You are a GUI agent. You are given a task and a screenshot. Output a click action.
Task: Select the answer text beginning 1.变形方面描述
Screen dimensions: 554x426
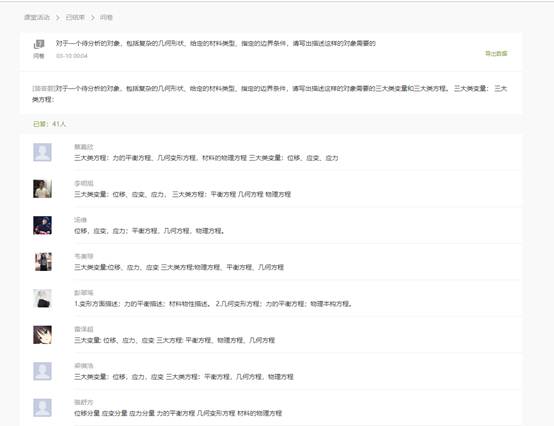pos(213,304)
